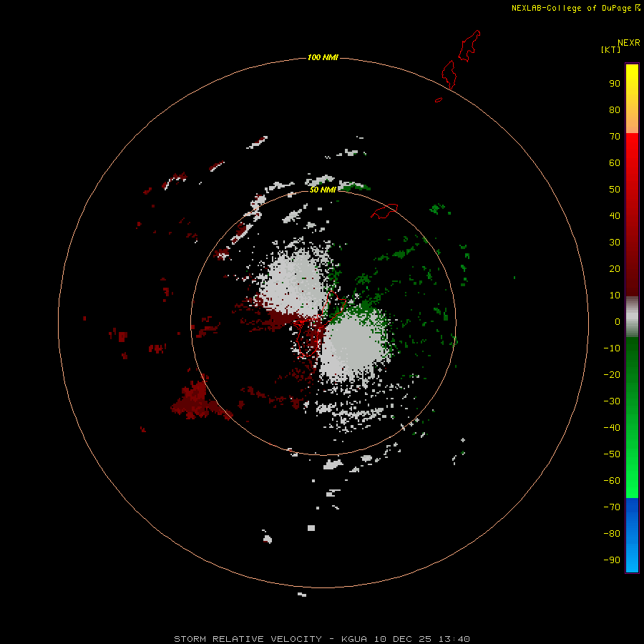Click the -30 value on the velocity scale

(x=612, y=401)
